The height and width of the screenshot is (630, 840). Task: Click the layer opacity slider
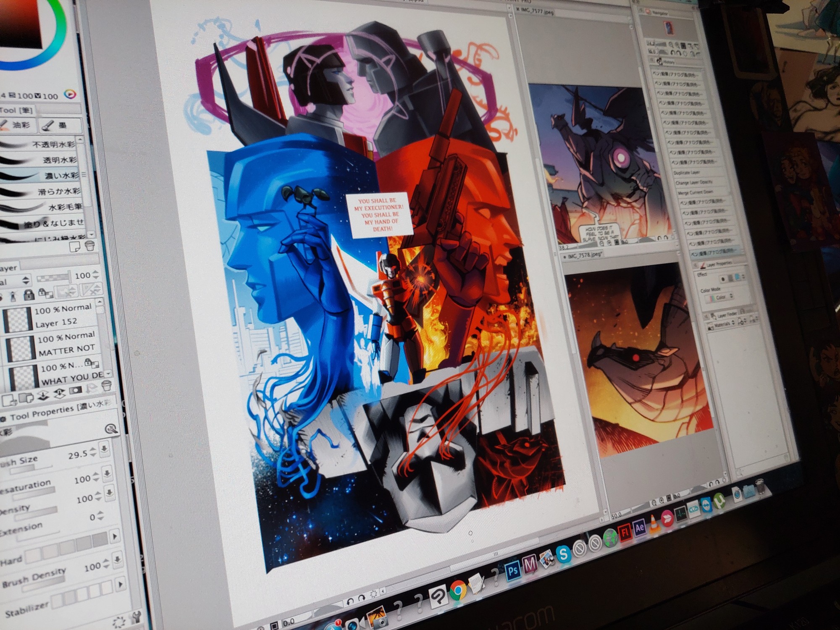[x=53, y=277]
